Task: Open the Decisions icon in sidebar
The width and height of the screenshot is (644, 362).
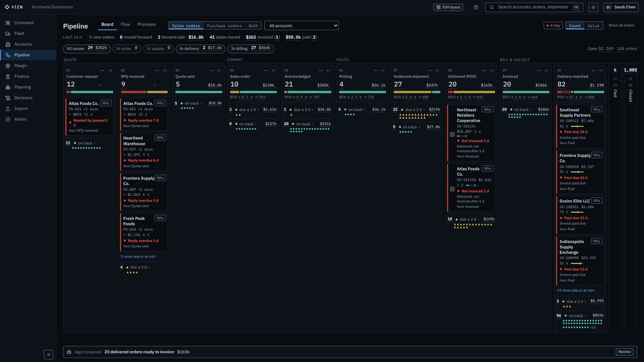Action: [8, 98]
